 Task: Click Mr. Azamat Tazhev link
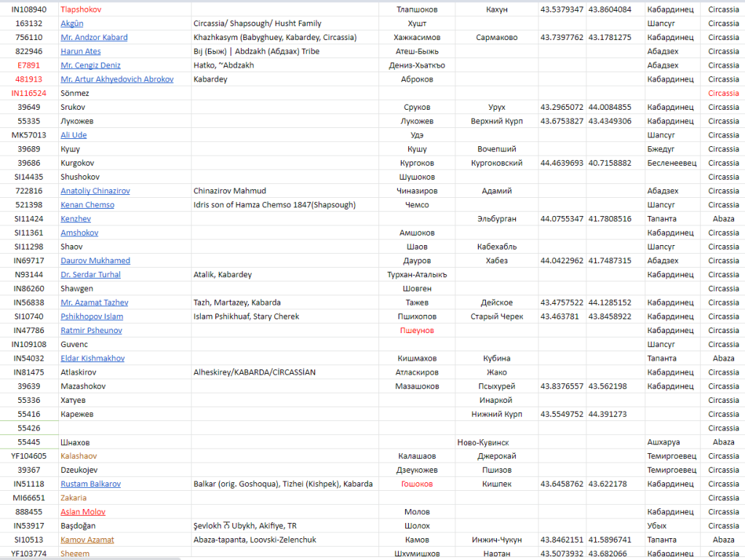[95, 303]
